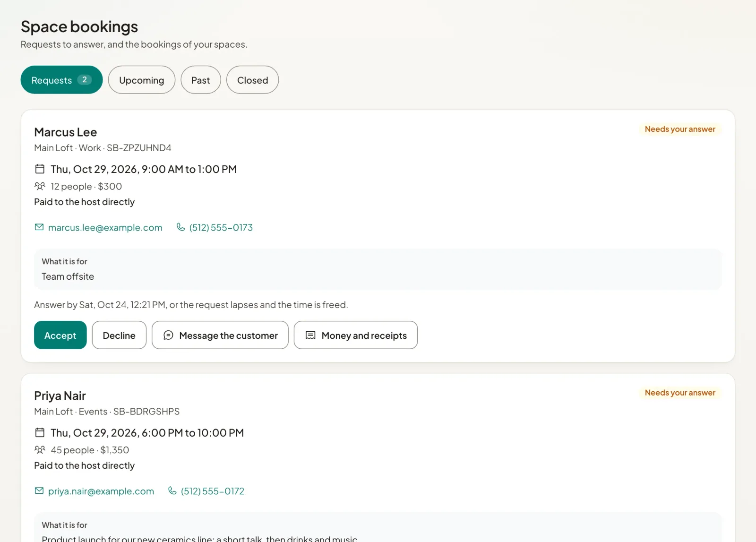
Task: Open Money and receipts for Marcus Lee
Action: (356, 335)
